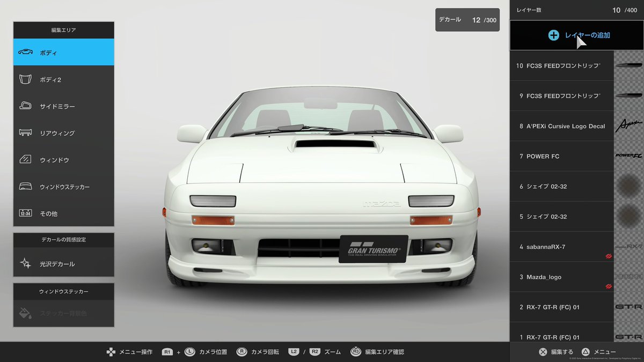Click the directional pad メニュー操作 icon

(110, 352)
